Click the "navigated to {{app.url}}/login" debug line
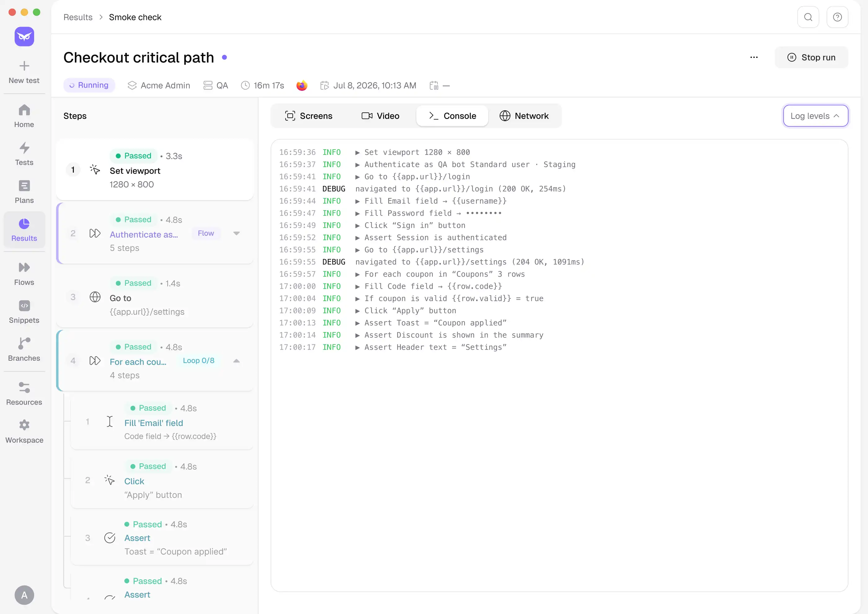This screenshot has height=614, width=868. (x=460, y=189)
